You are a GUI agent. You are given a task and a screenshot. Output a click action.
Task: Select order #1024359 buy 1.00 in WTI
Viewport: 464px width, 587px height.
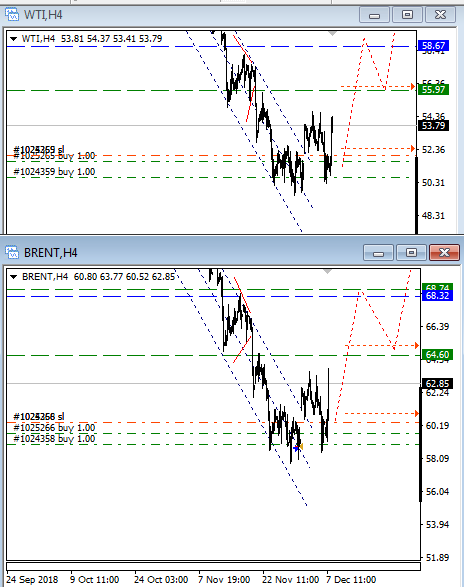pyautogui.click(x=54, y=172)
